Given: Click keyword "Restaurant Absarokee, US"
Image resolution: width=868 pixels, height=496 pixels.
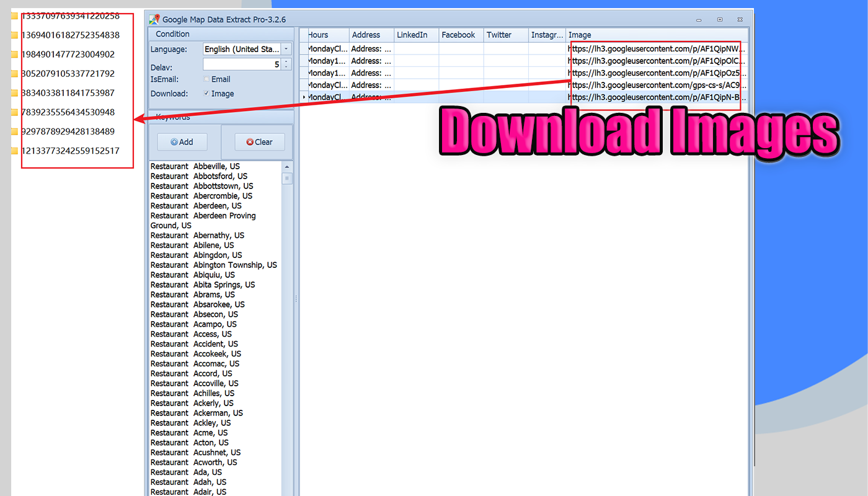Looking at the screenshot, I should (197, 305).
